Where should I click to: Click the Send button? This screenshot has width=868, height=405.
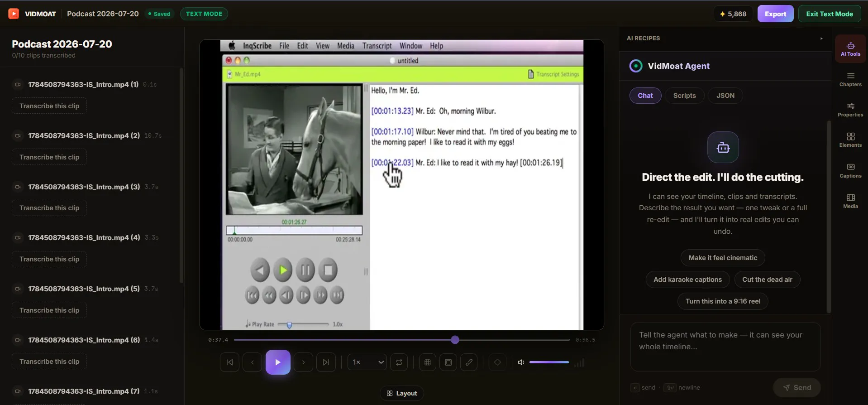797,388
